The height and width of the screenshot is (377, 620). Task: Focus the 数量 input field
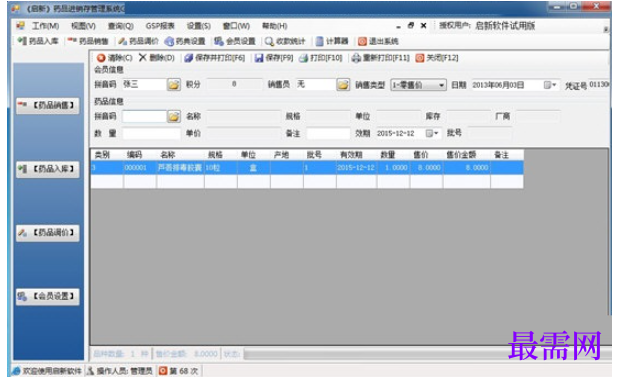[151, 134]
